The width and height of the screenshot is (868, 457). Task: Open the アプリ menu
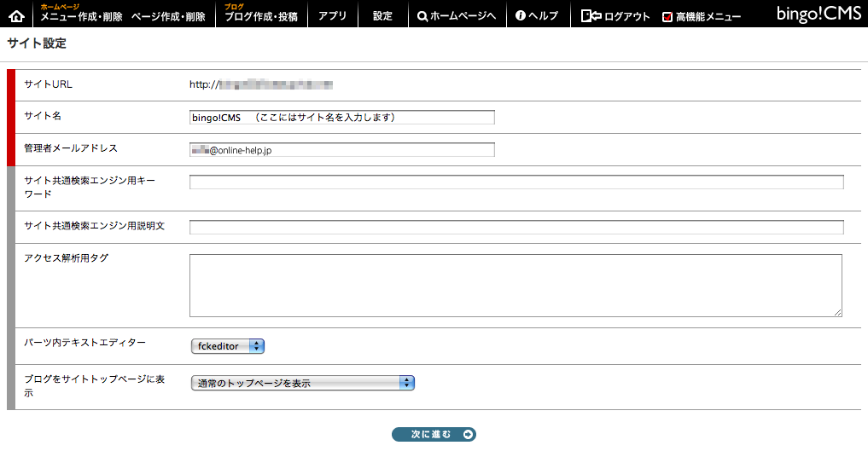tap(333, 16)
